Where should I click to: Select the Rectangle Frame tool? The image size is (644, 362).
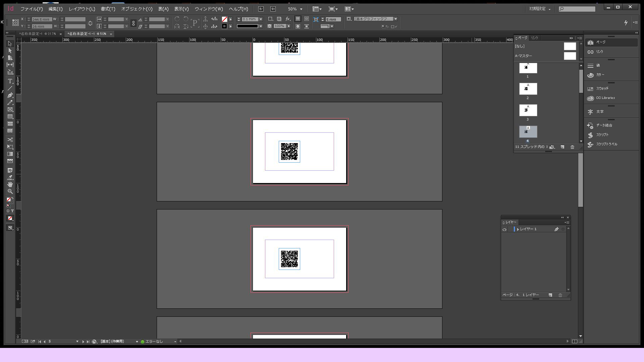(10, 110)
